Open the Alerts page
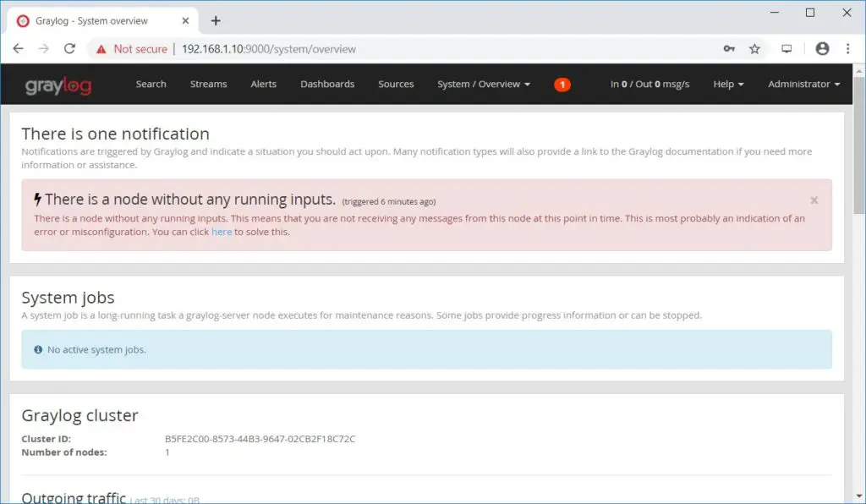The height and width of the screenshot is (504, 866). coord(264,84)
